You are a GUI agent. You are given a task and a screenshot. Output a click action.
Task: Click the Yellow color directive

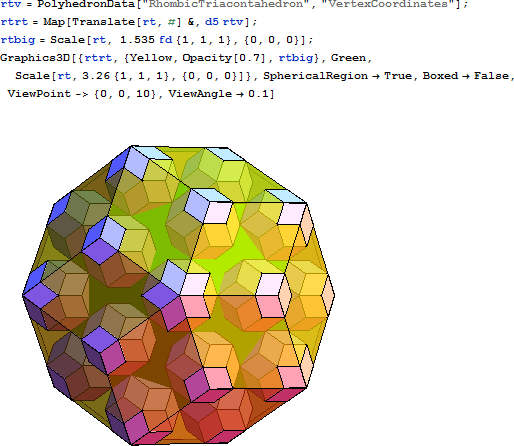[x=151, y=58]
